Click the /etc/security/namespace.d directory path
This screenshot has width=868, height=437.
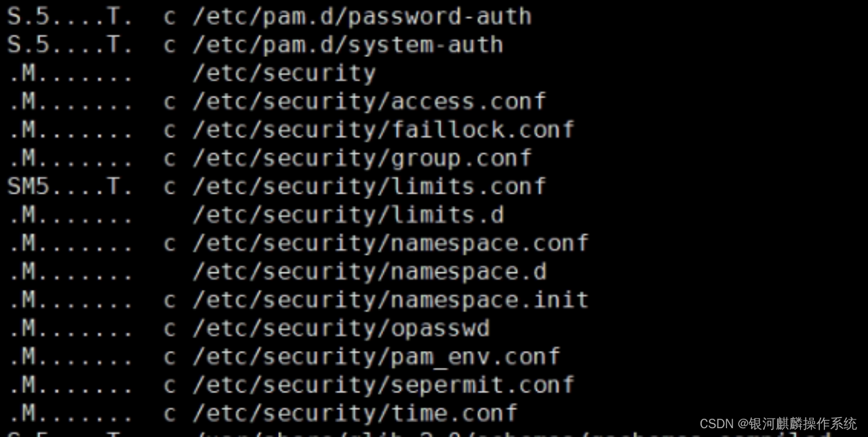pos(369,272)
